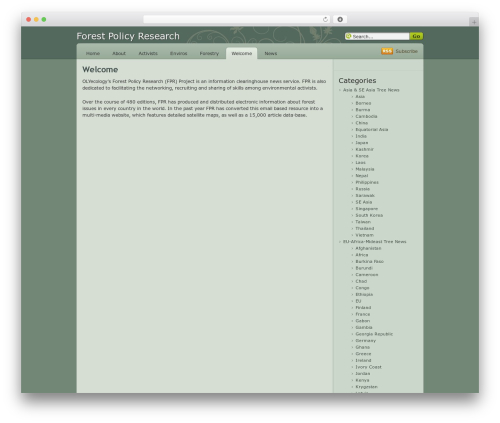This screenshot has width=500, height=423.
Task: Open the Ivory Coast category
Action: pos(368,367)
